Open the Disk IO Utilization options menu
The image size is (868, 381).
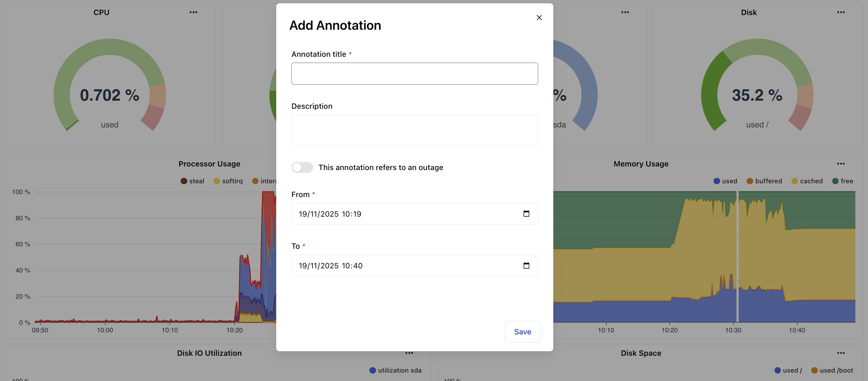point(409,353)
